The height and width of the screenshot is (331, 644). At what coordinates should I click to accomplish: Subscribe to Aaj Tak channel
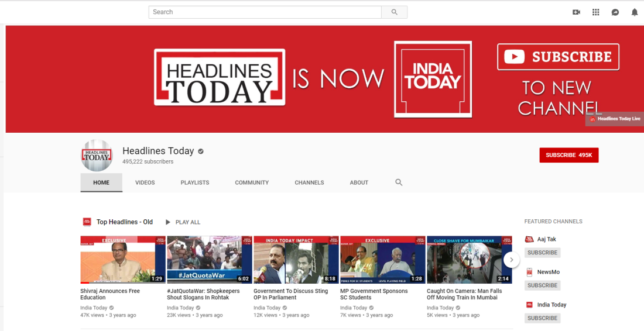coord(542,253)
